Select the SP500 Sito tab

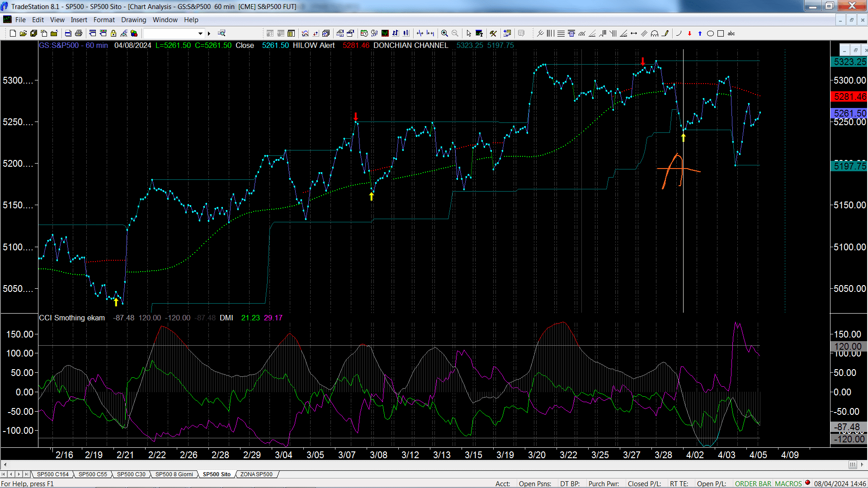(217, 474)
